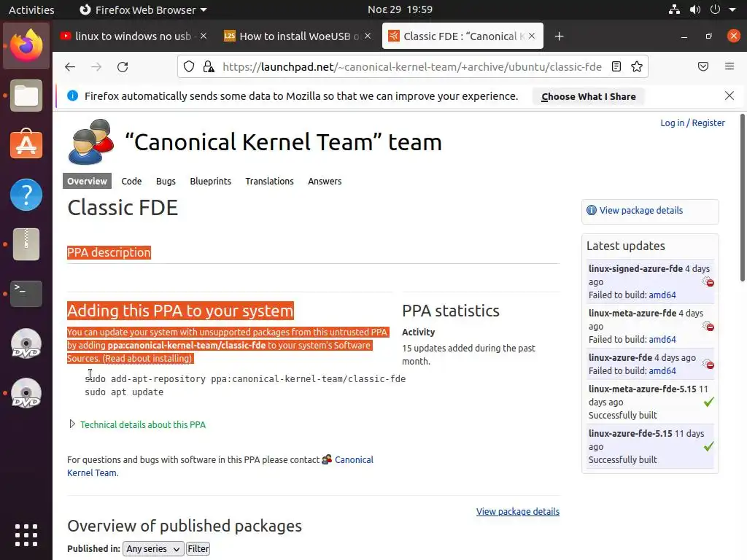Open the tracking protection shield icon
The height and width of the screenshot is (560, 747).
pos(189,66)
